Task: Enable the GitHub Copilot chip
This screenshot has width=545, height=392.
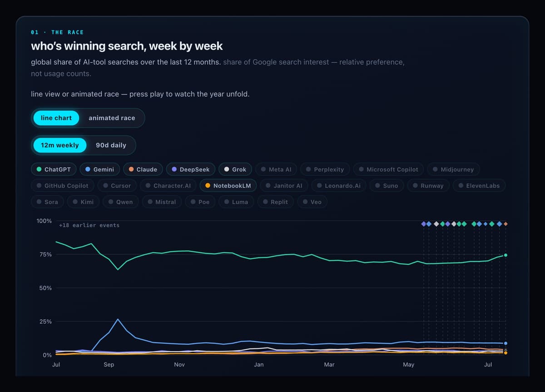Action: click(63, 186)
